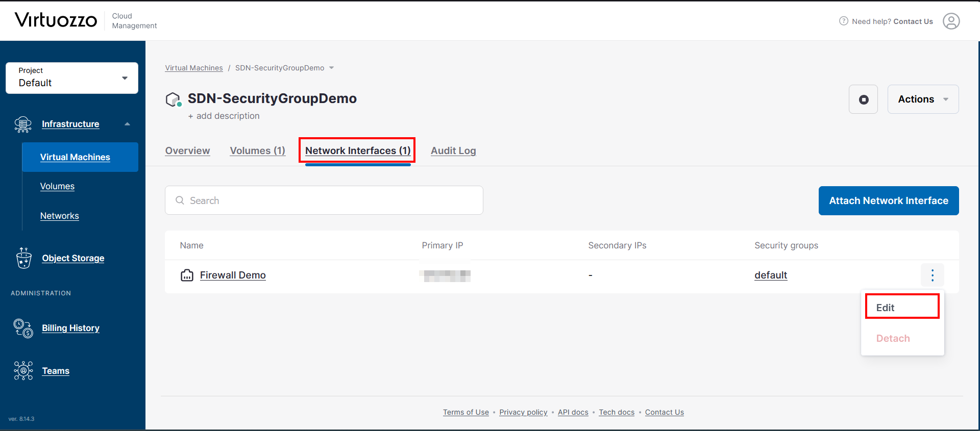This screenshot has width=980, height=431.
Task: Open Volumes in the sidebar
Action: tap(57, 186)
